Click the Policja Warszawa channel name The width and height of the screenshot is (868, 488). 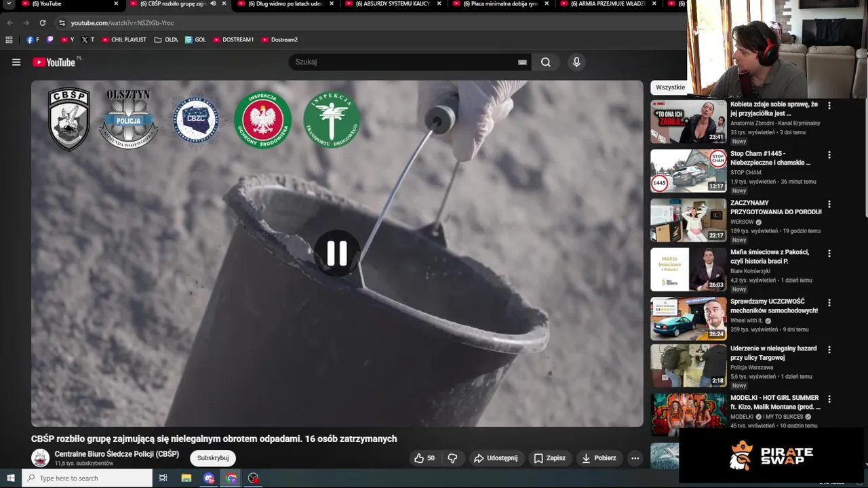pyautogui.click(x=751, y=367)
